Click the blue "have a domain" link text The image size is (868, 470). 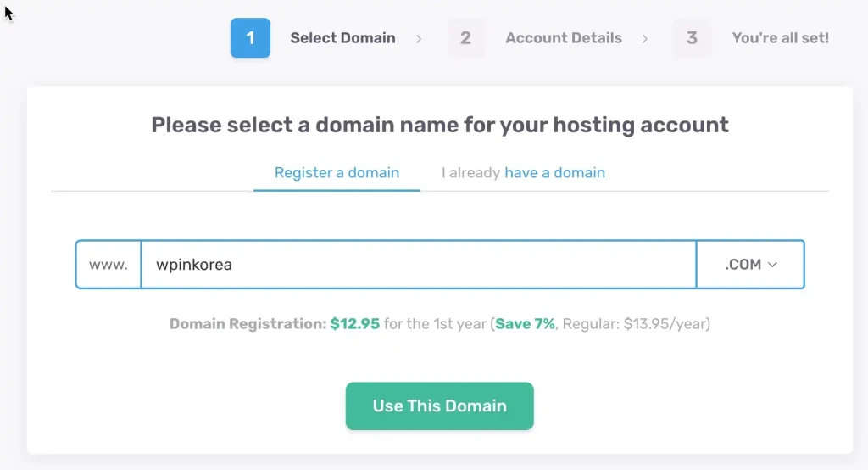[554, 173]
